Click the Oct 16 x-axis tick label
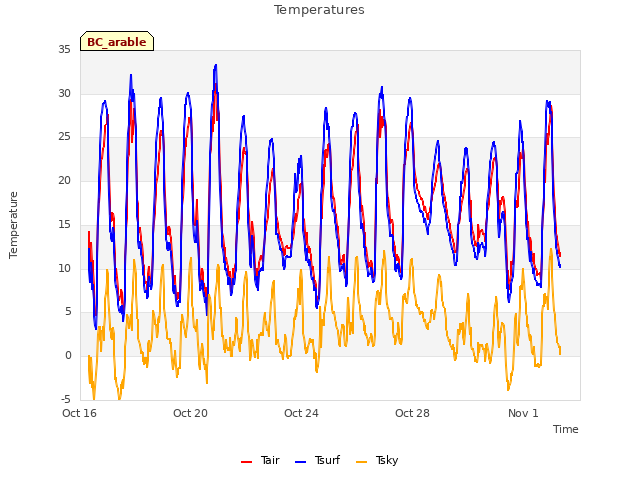The image size is (640, 480). click(79, 413)
